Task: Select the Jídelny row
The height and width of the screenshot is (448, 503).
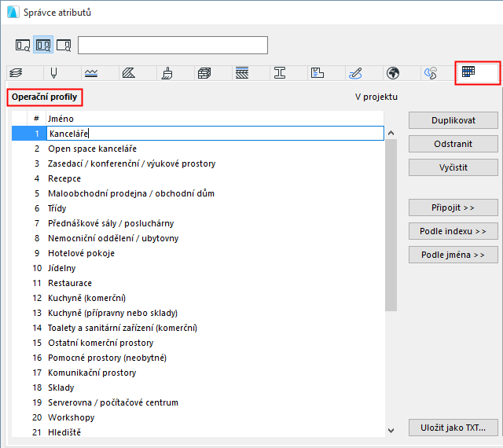Action: [x=197, y=268]
